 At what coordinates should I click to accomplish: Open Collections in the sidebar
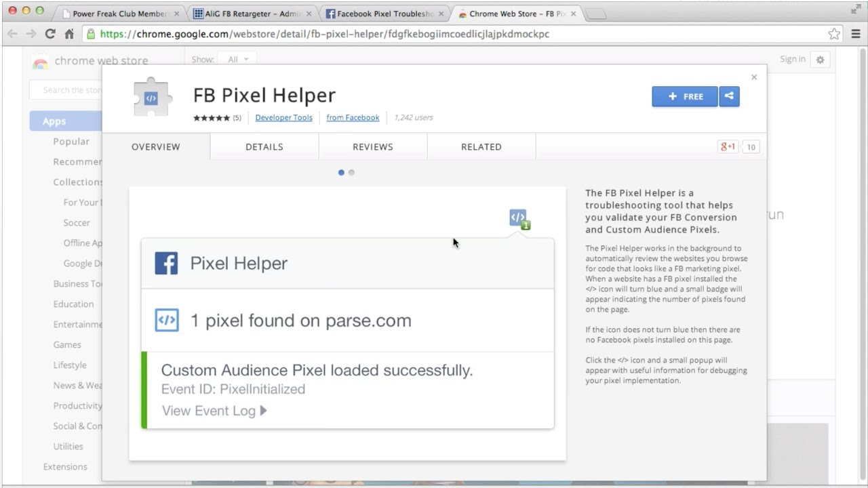(78, 182)
